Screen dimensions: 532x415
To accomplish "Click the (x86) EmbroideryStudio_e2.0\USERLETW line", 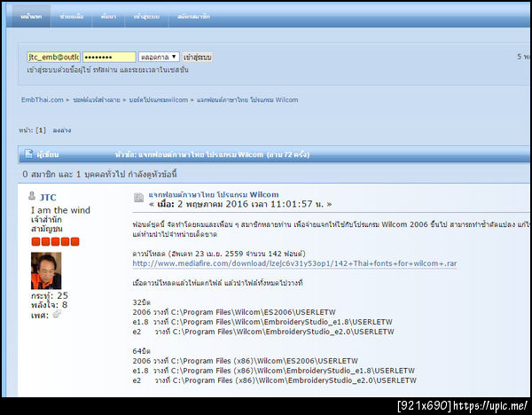I will (274, 380).
